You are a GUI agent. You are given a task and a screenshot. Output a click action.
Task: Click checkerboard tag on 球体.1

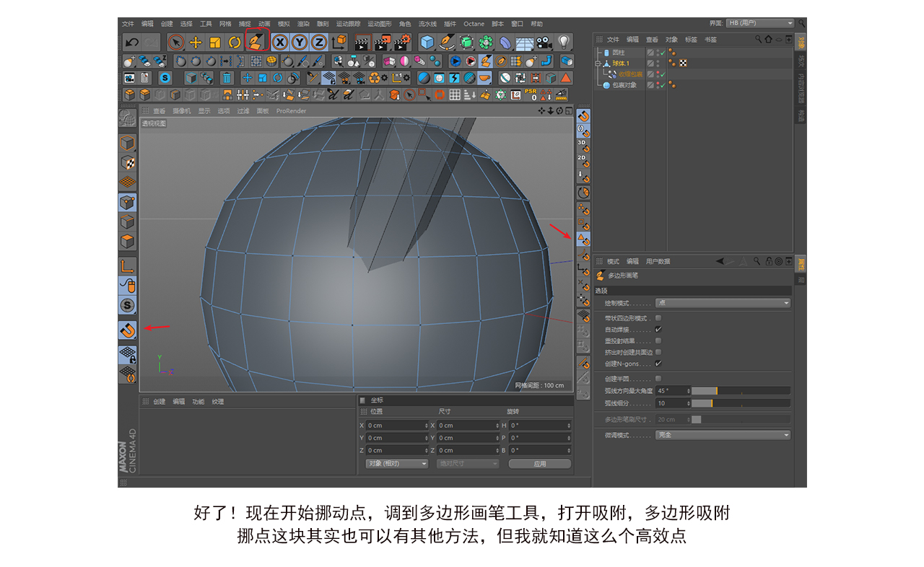click(682, 63)
